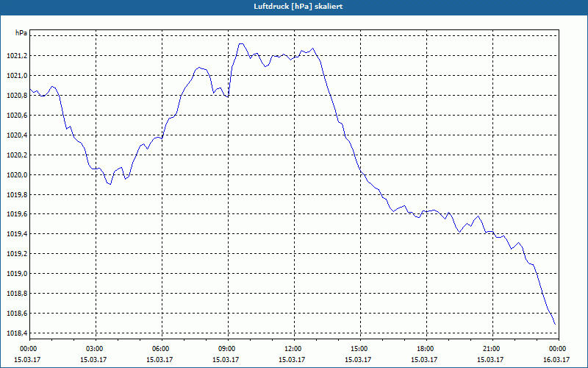Select the '1019,2' y-axis value

coord(17,254)
